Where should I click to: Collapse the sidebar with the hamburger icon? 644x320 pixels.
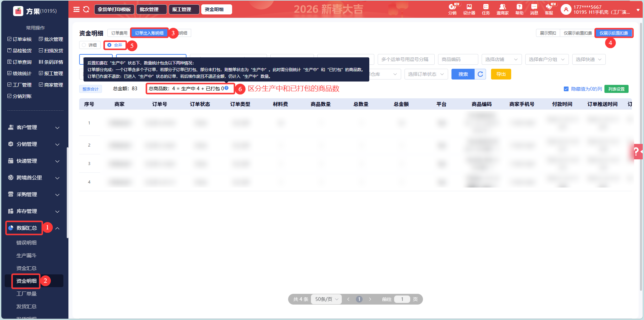(x=76, y=9)
